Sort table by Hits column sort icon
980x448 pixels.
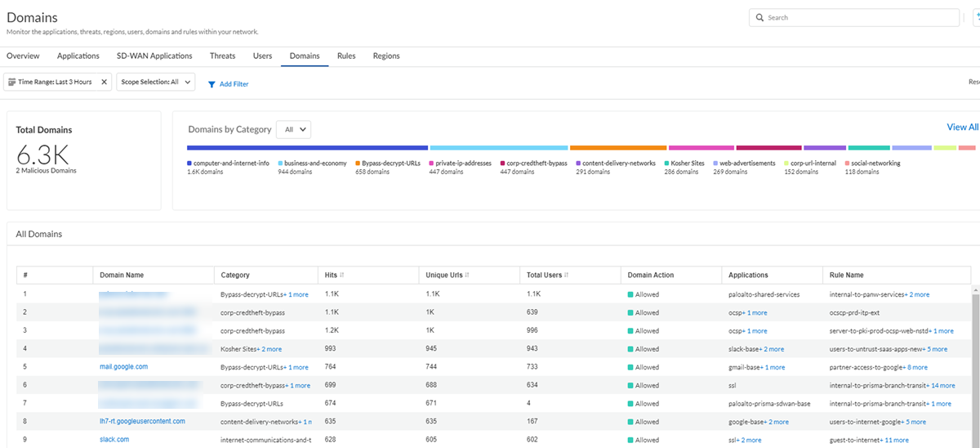(341, 275)
